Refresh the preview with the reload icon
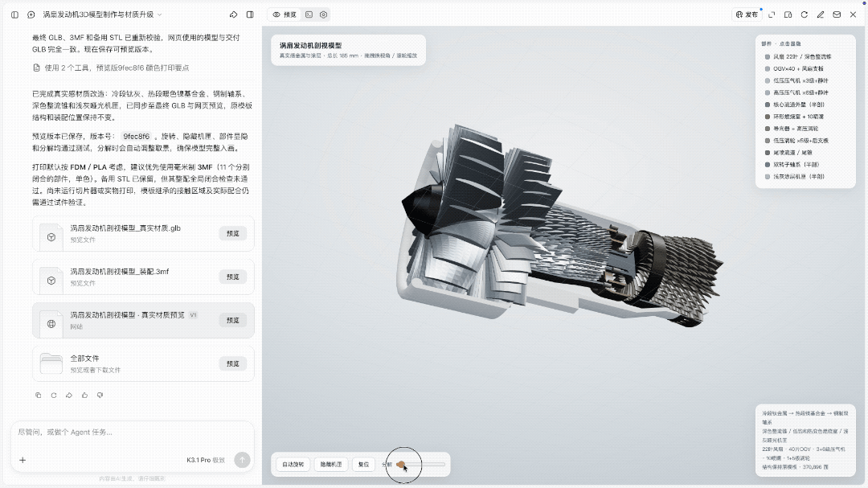This screenshot has width=868, height=488. 805,14
